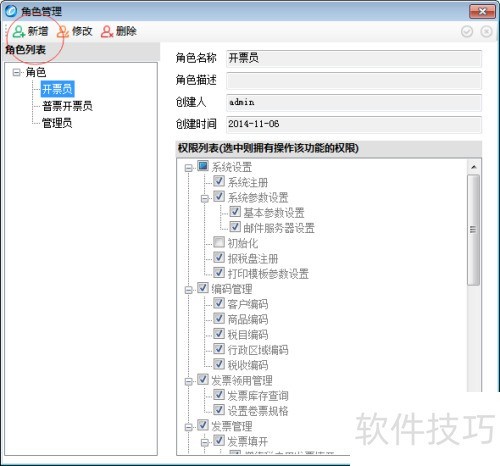Click the cancel circle-x icon in toolbar

coord(486,32)
